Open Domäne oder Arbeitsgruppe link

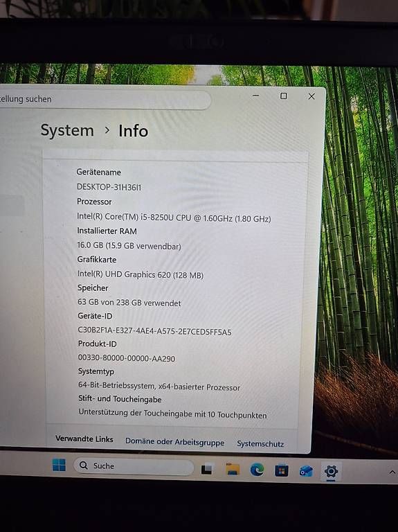[174, 442]
